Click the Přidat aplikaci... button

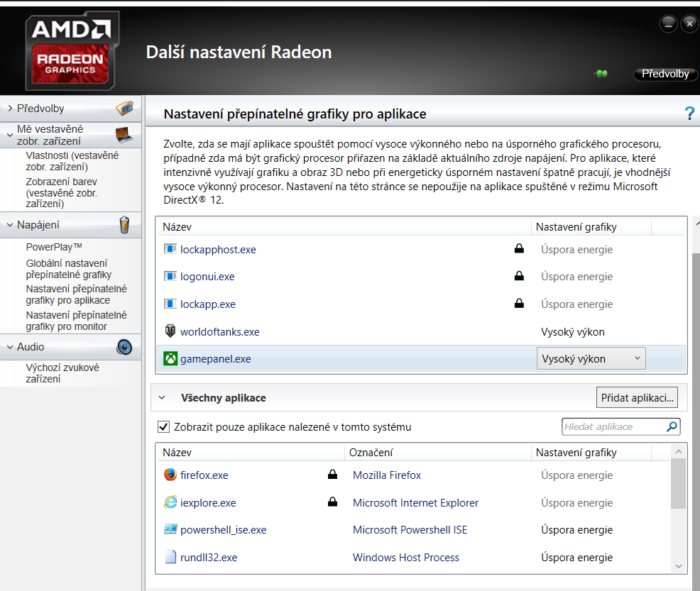[x=637, y=398]
